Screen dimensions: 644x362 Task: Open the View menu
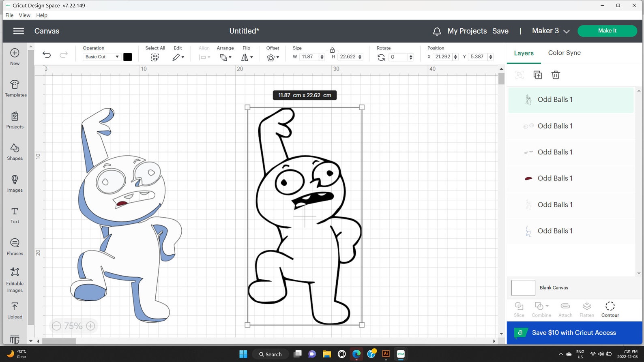coord(24,15)
